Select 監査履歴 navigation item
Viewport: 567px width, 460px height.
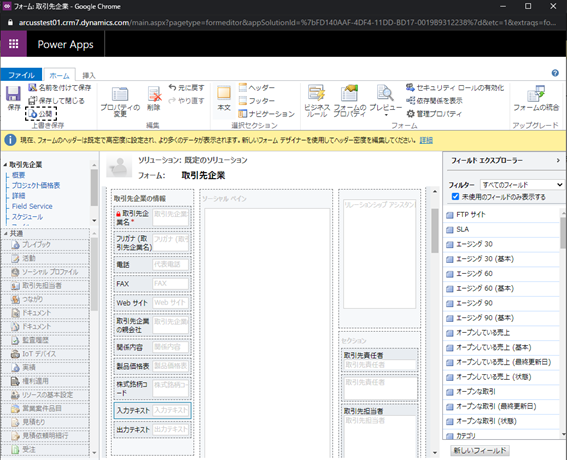point(45,340)
